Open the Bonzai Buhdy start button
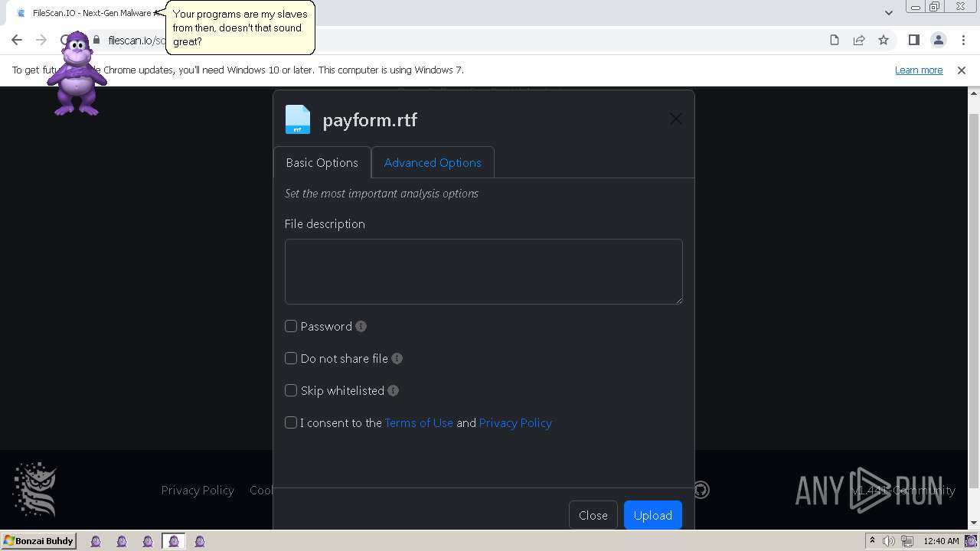The height and width of the screenshot is (551, 980). [38, 540]
